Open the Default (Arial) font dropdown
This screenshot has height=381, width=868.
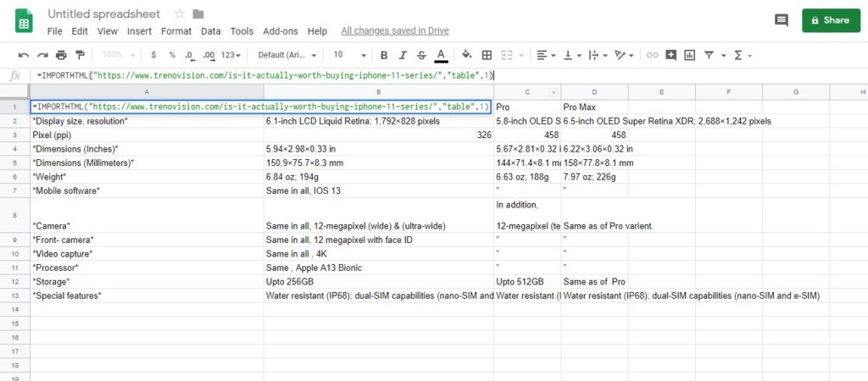coord(287,55)
